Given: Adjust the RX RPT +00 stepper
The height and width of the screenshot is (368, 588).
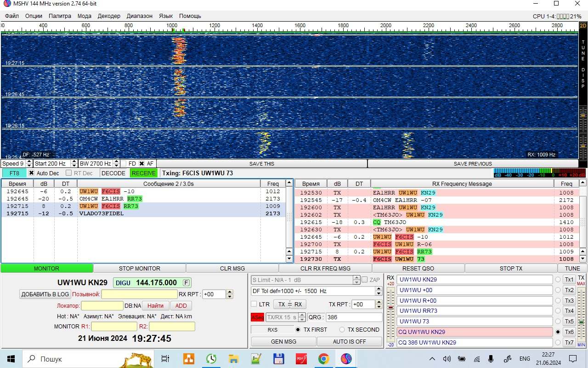Looking at the screenshot, I should click(x=230, y=294).
